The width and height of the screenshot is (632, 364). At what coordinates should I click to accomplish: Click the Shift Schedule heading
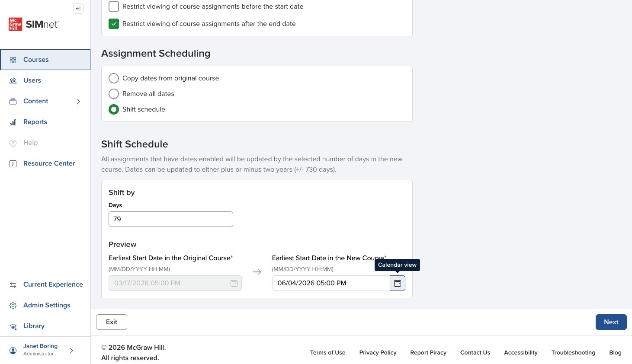[x=135, y=144]
